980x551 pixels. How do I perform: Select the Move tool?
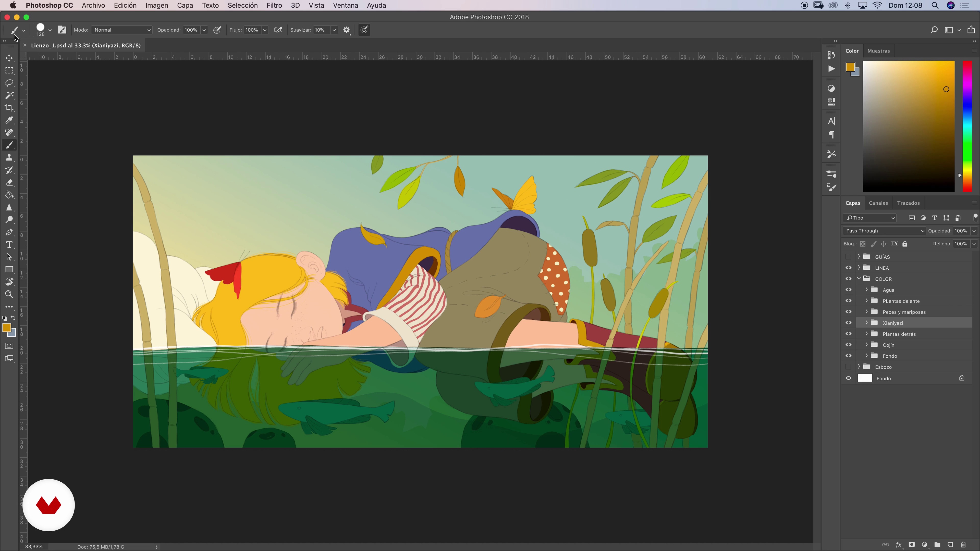pyautogui.click(x=9, y=58)
